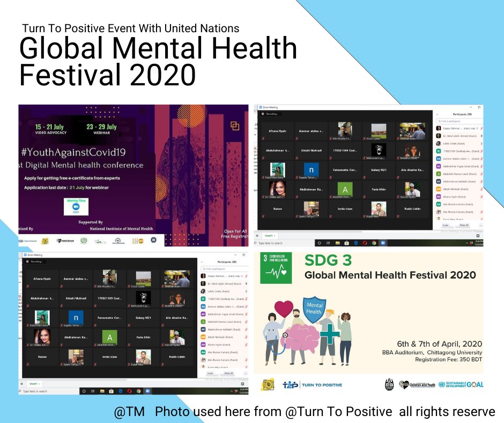Toggle Dr. Helal Uddin Ahmed's mic in upper-right participant list
504x423 pixels.
pyautogui.click(x=481, y=136)
